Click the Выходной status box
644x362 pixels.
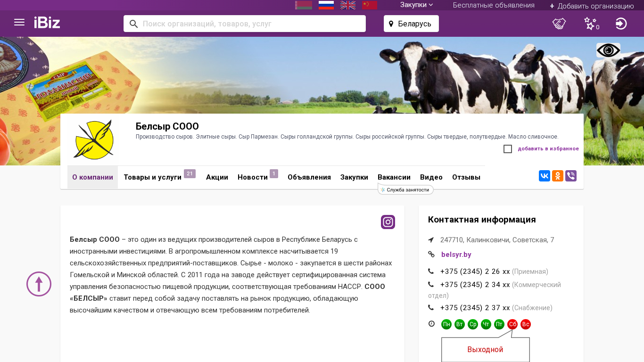[485, 350]
